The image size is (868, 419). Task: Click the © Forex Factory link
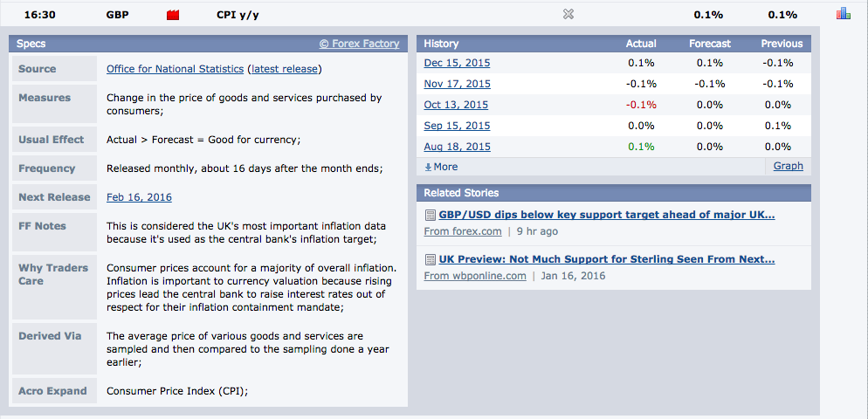coord(359,44)
